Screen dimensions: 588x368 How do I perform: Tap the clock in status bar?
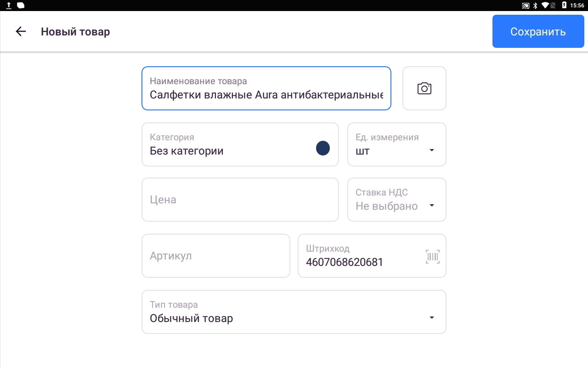tap(577, 6)
